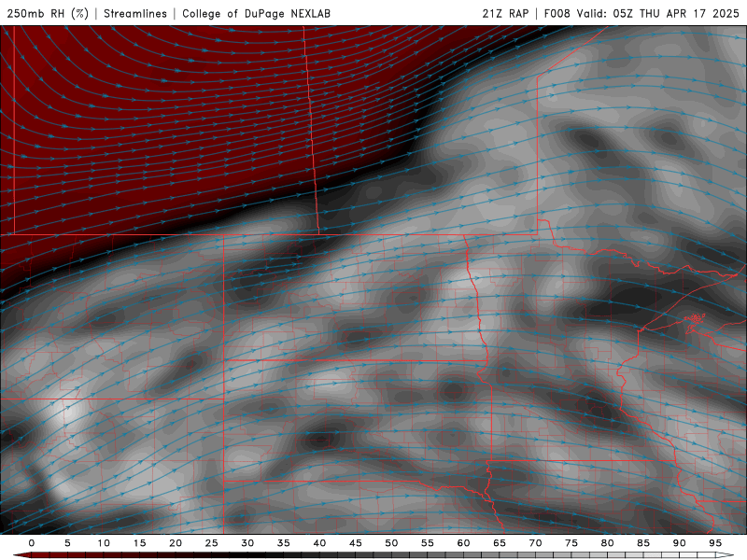Click the '35' label on the color scale

click(x=284, y=543)
